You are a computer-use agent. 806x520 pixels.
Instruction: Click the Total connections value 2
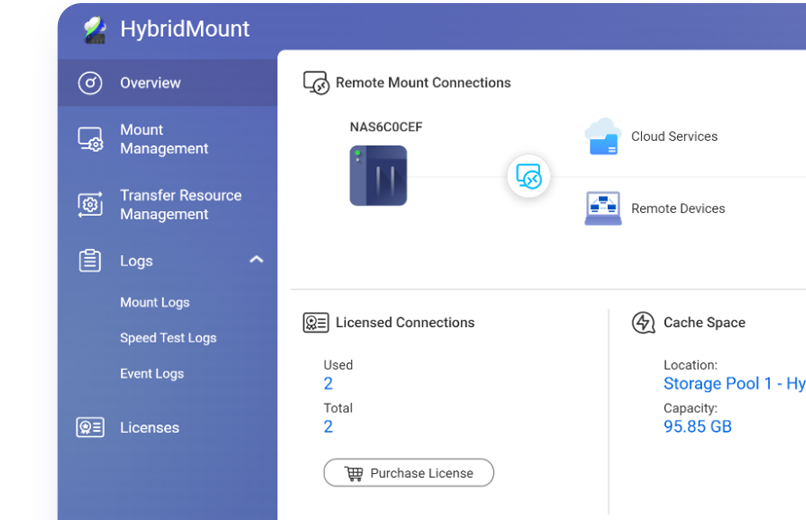(328, 426)
